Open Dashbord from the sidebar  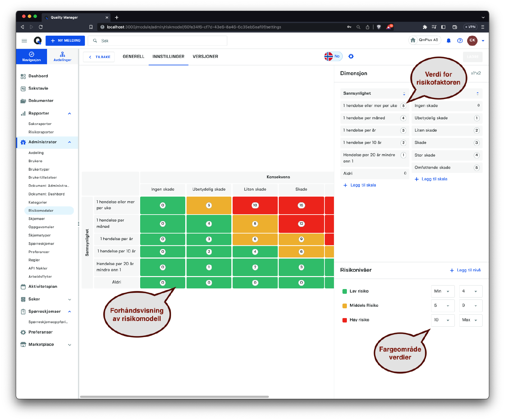click(x=38, y=76)
